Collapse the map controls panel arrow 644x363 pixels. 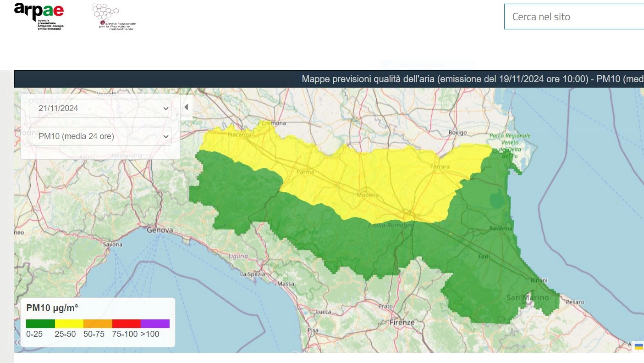[186, 107]
